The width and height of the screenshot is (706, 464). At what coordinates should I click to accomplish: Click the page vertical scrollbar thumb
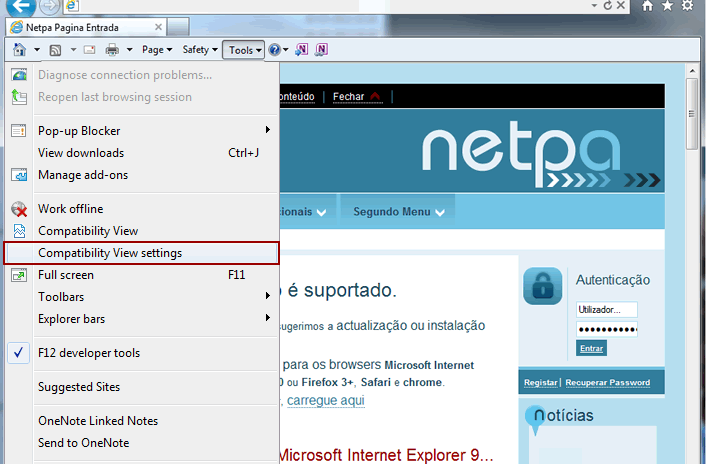click(x=692, y=114)
